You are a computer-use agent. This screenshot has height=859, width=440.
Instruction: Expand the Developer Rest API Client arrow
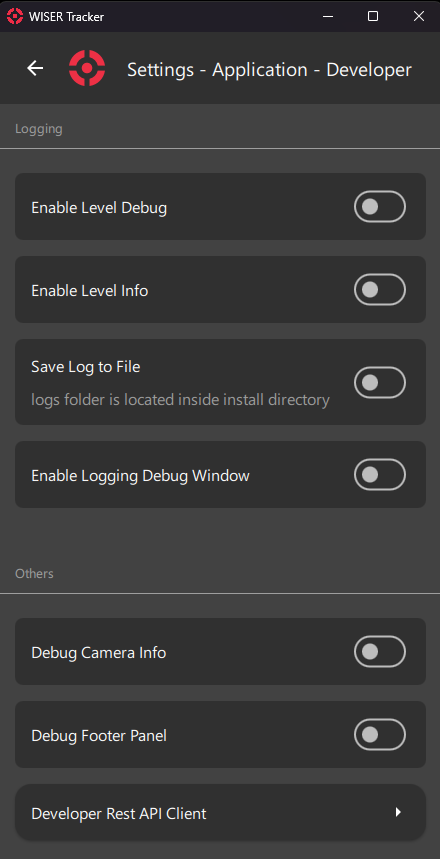click(x=398, y=812)
